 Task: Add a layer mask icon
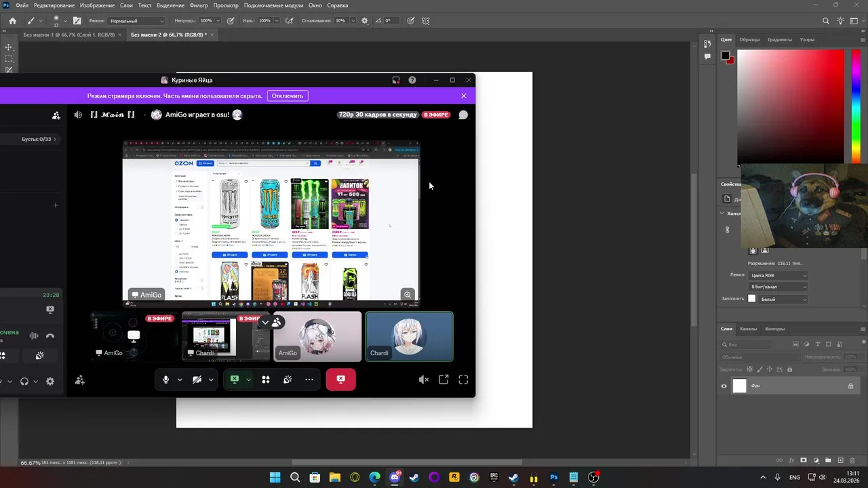point(804,460)
